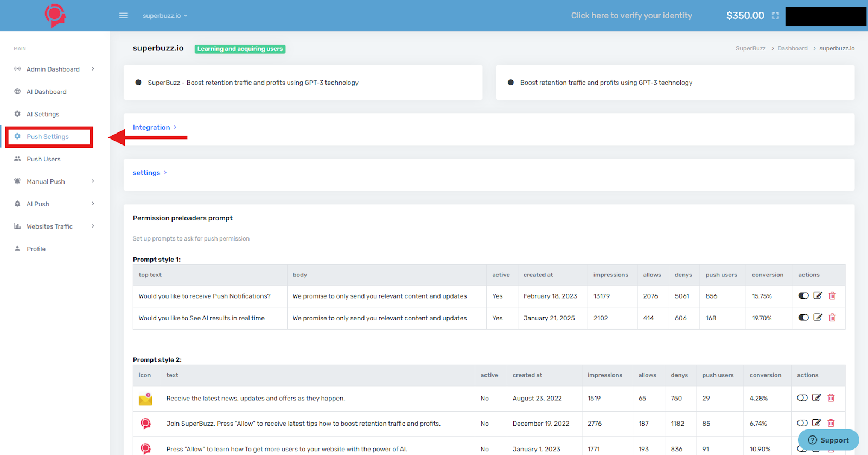Click the black account box at the top right
Image resolution: width=868 pixels, height=455 pixels.
tap(826, 16)
